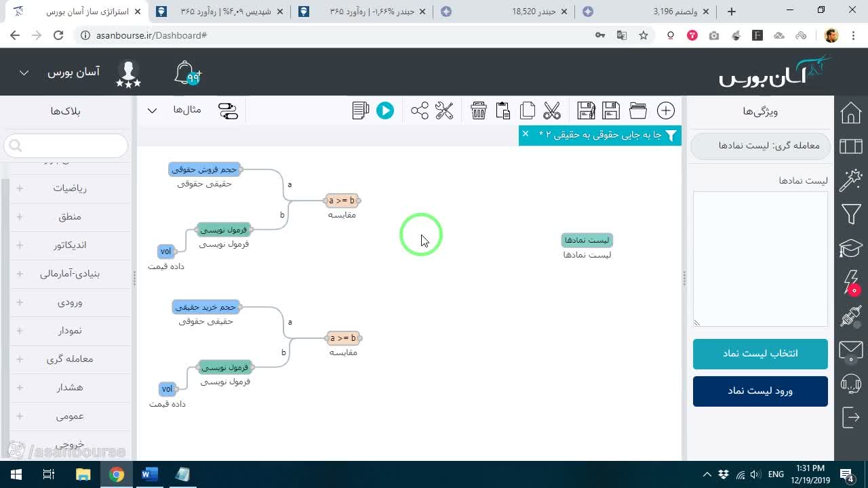
Task: Click the trash delete icon in toolbar
Action: pyautogui.click(x=479, y=110)
